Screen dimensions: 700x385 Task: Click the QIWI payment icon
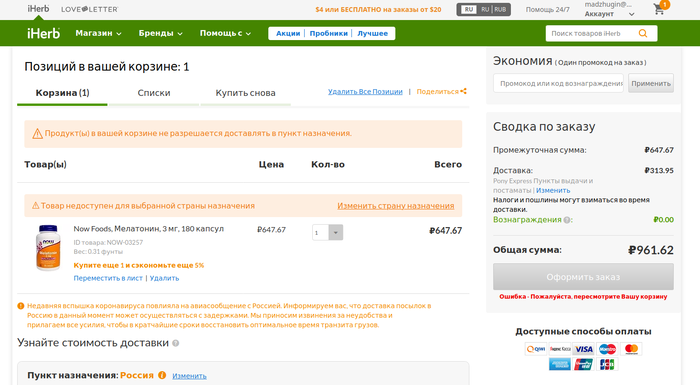(536, 349)
